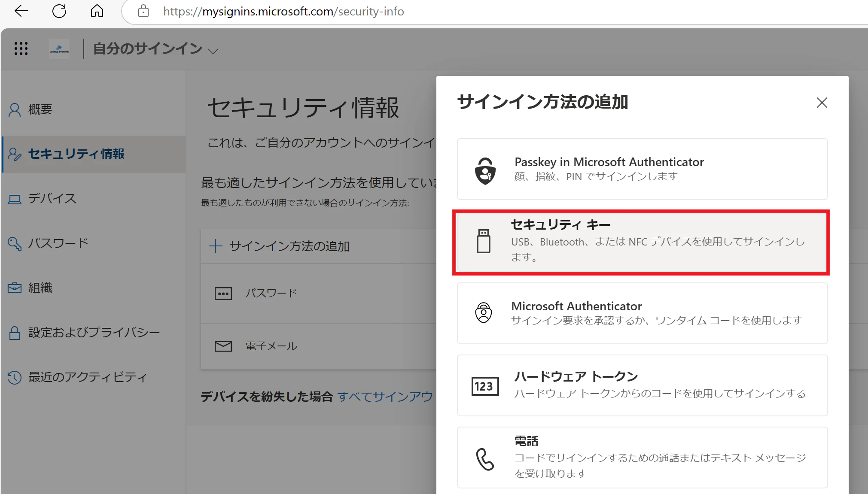Click the セキュリティ情報 page heading

(303, 108)
